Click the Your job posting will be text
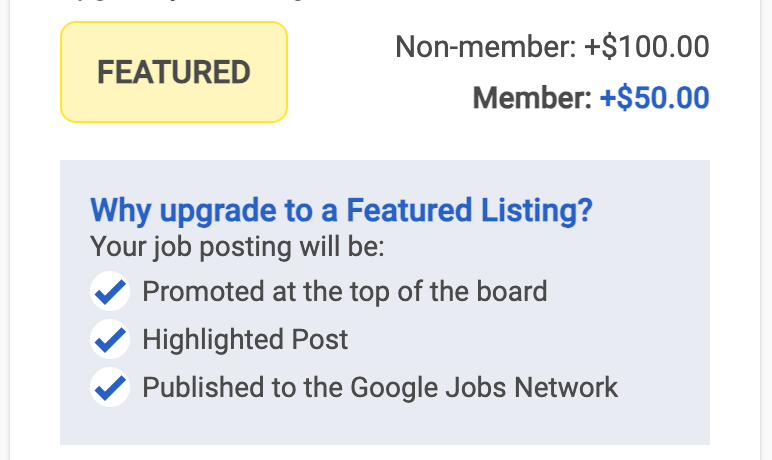The image size is (772, 460). pyautogui.click(x=237, y=246)
